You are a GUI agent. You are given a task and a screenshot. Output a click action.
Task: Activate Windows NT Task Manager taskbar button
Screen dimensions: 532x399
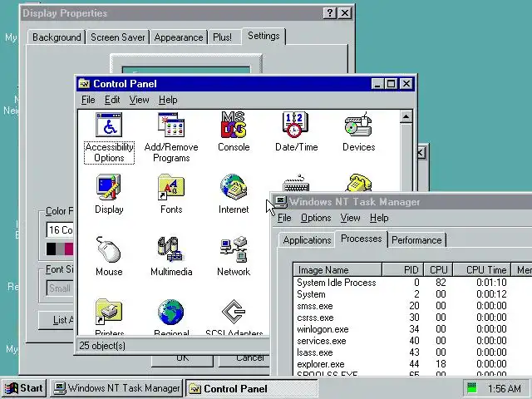116,388
